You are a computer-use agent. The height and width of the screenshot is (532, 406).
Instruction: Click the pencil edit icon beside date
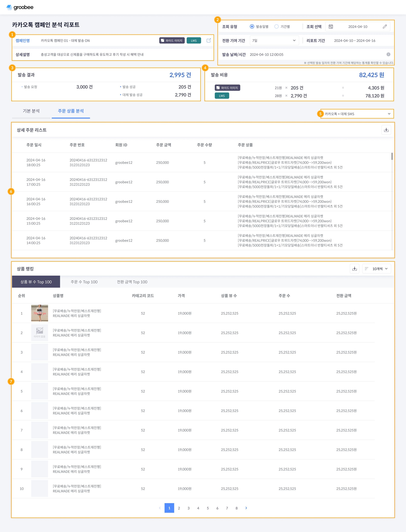[x=385, y=27]
